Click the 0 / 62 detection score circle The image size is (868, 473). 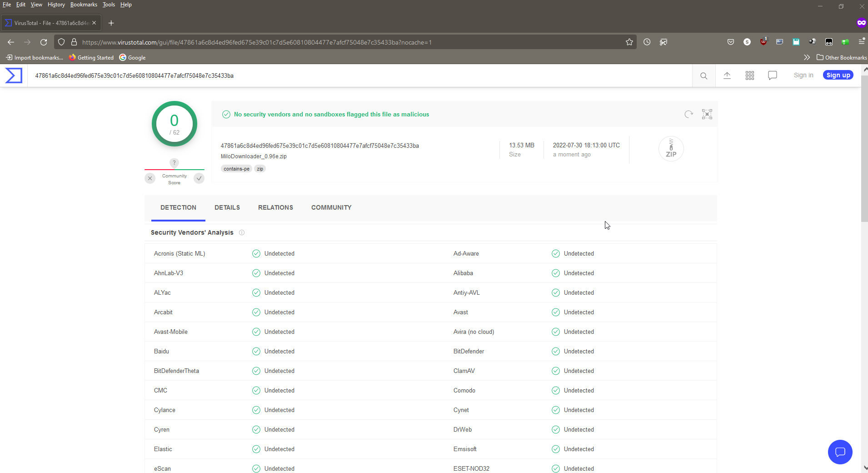coord(175,124)
